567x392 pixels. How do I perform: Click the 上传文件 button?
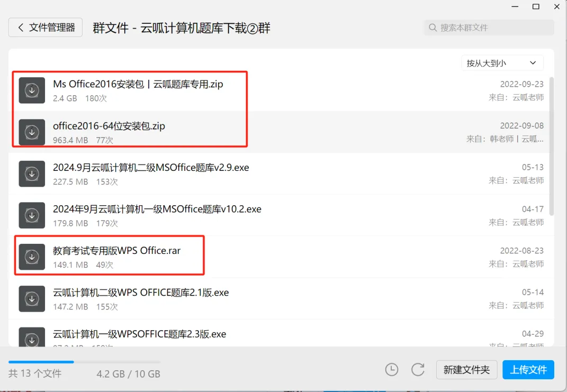[528, 370]
